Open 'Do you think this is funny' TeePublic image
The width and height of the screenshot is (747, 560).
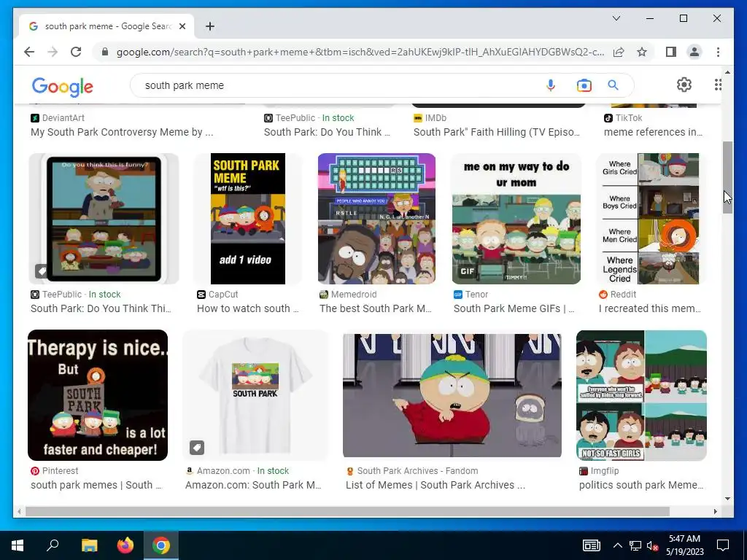coord(104,219)
